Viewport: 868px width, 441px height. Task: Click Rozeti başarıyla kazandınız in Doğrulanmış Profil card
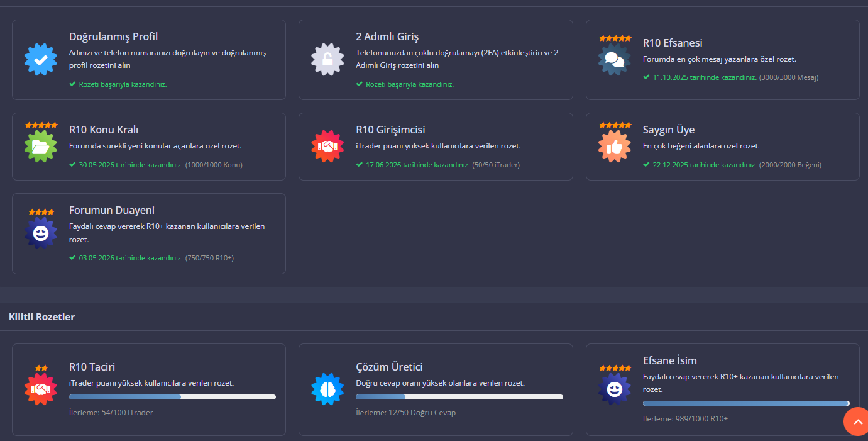[123, 84]
